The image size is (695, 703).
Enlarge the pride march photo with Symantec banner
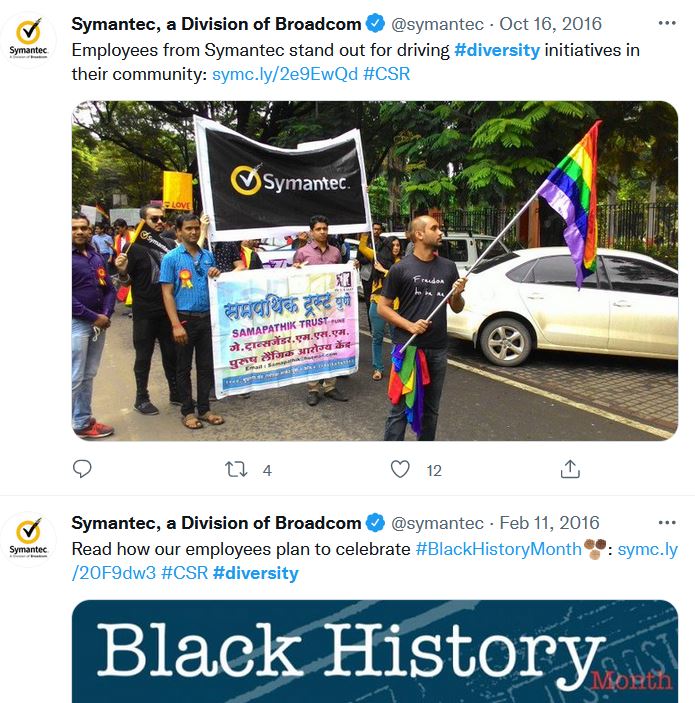375,271
